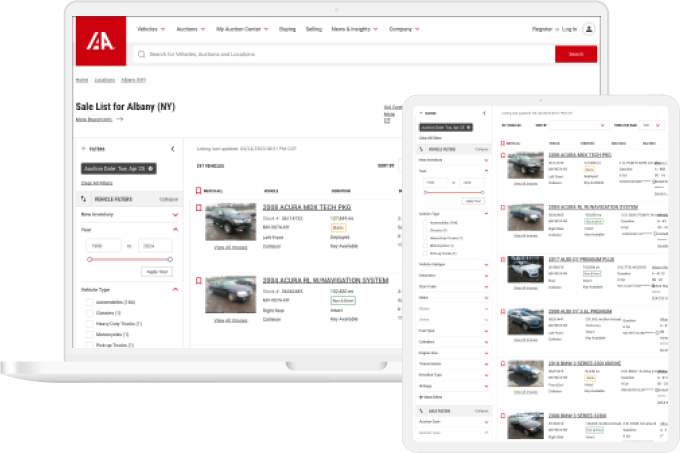Bookmark the 2008 BMW 3-Series 328xi on the tablet
Screen dimensions: 680x453
click(x=503, y=416)
